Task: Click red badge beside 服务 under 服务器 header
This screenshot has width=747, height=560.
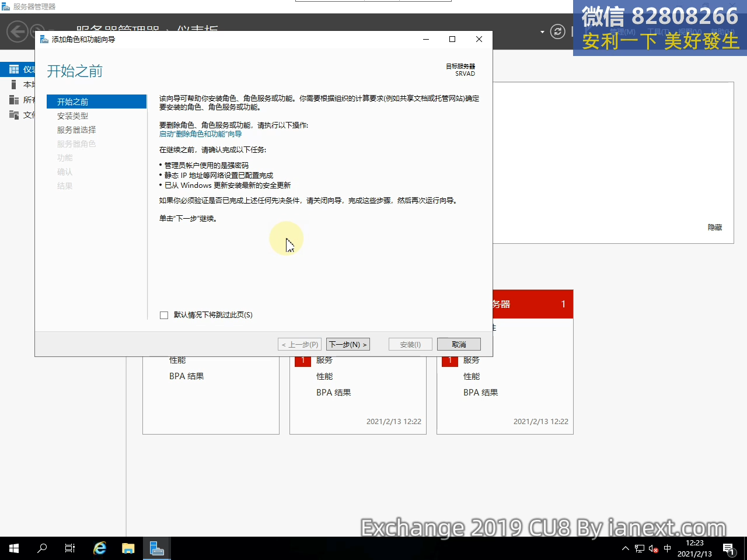Action: pos(450,361)
